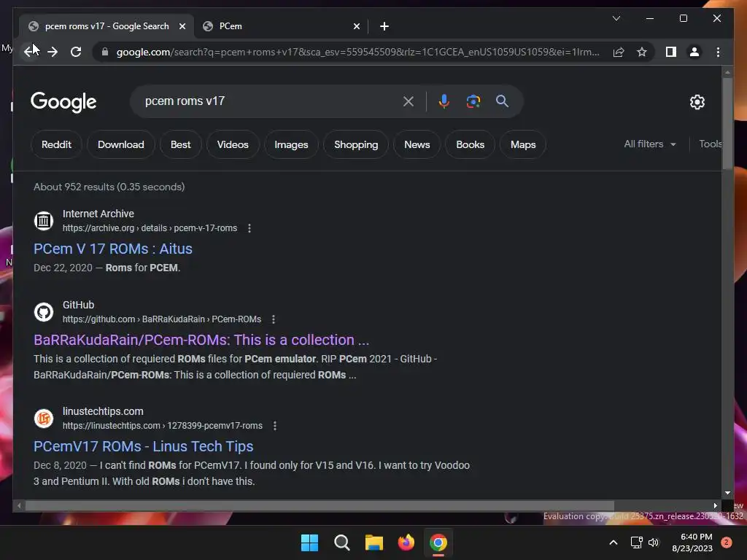
Task: Open more options for linustechtips.com result
Action: [x=275, y=426]
